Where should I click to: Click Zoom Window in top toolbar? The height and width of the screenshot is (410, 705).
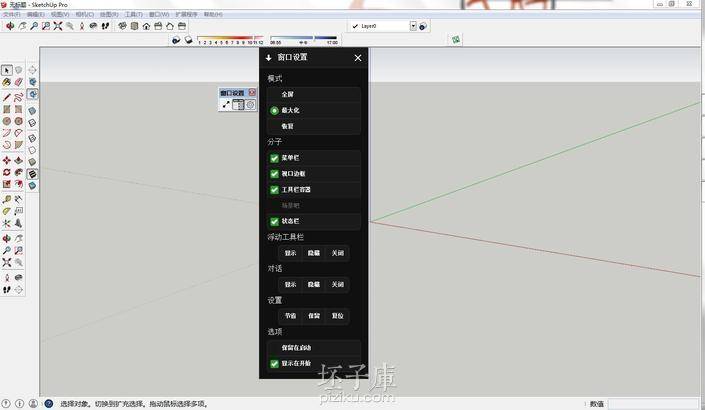click(46, 26)
